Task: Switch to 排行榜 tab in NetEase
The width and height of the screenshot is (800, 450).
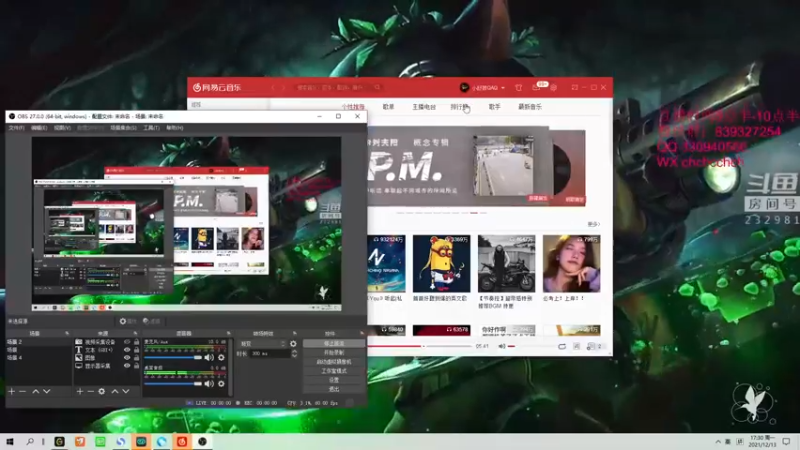Action: click(x=460, y=107)
